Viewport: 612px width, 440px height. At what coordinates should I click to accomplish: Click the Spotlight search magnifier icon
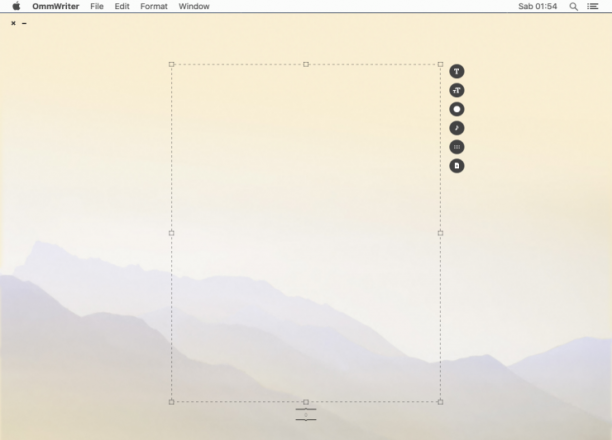pyautogui.click(x=573, y=6)
